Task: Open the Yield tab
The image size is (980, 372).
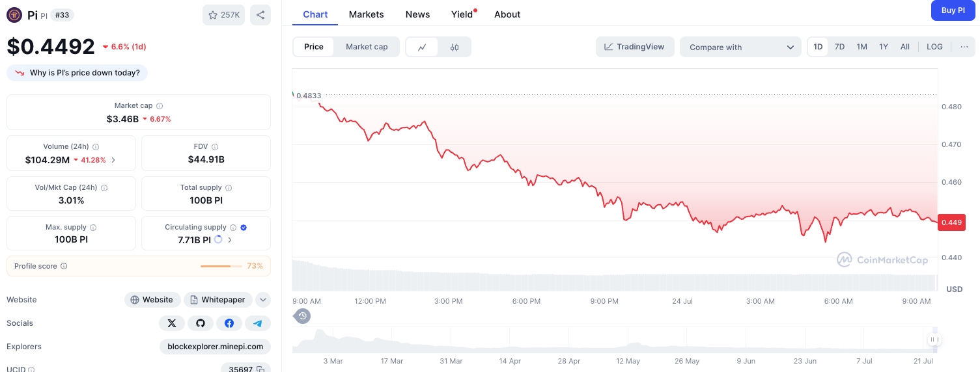Action: coord(462,14)
